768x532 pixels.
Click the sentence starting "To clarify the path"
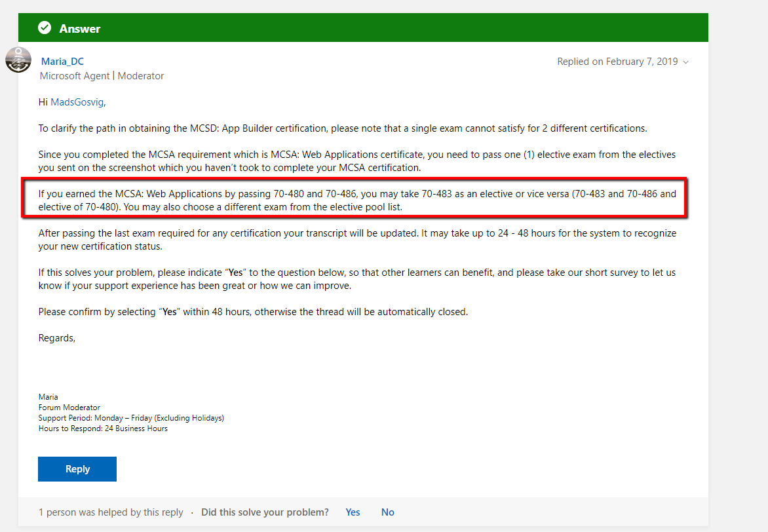click(343, 128)
